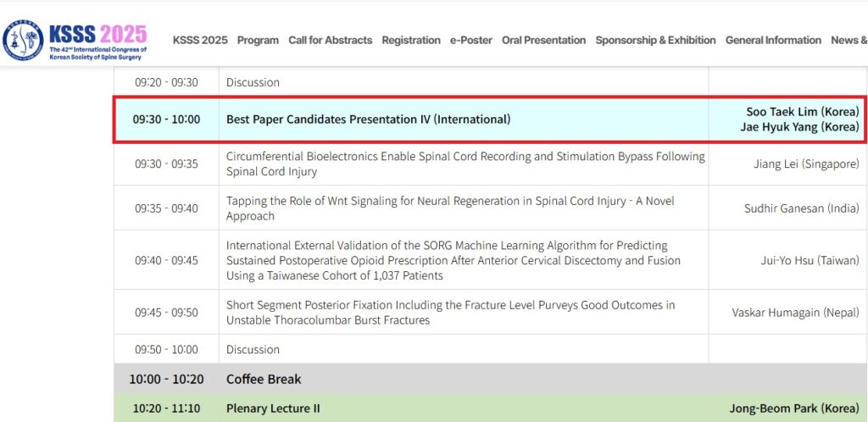Open the News menu item
This screenshot has width=868, height=422.
coord(849,41)
